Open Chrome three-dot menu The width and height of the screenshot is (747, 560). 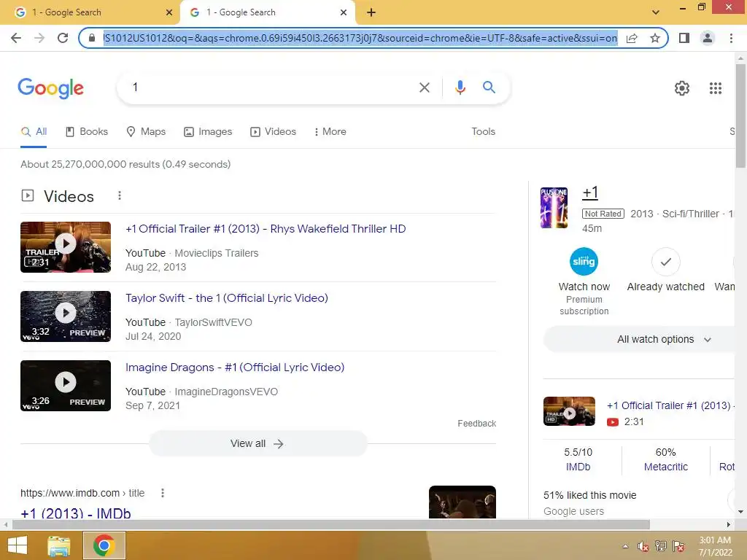click(731, 38)
